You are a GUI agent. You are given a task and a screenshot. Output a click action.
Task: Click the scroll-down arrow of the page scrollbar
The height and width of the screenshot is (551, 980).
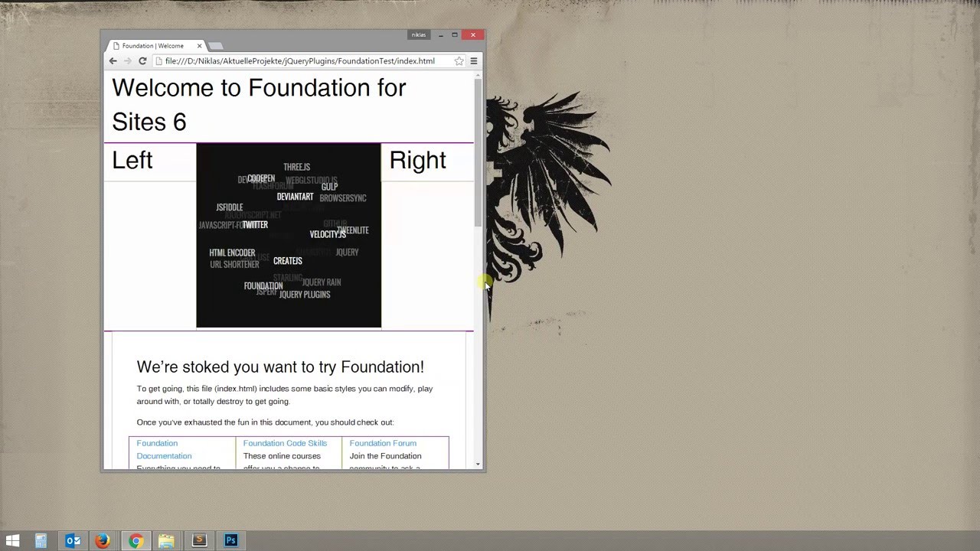479,464
